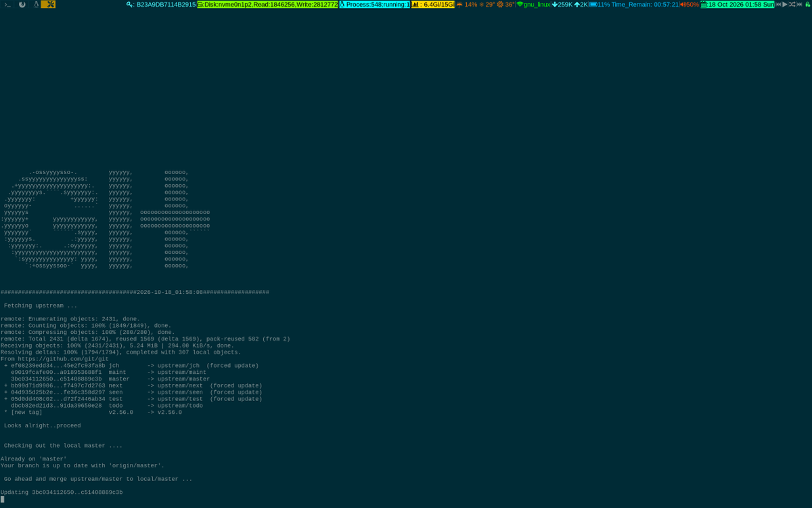
Task: Click the lock icon in the bar
Action: 807,4
